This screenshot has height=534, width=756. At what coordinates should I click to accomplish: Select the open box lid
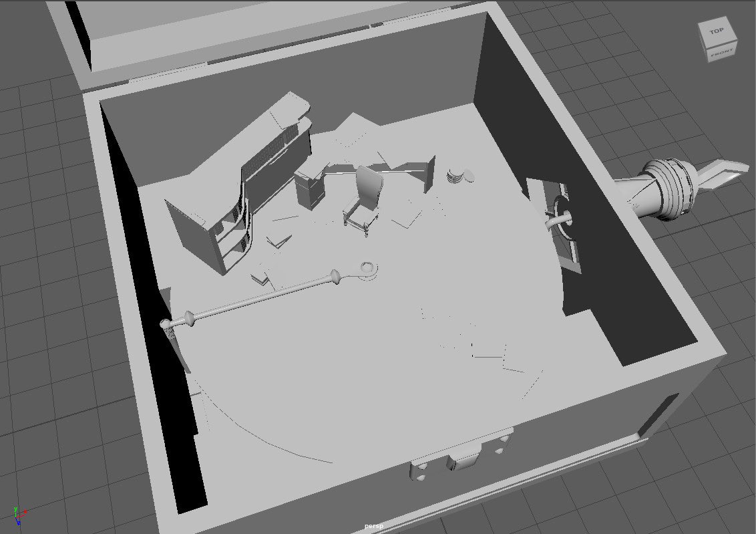point(250,34)
